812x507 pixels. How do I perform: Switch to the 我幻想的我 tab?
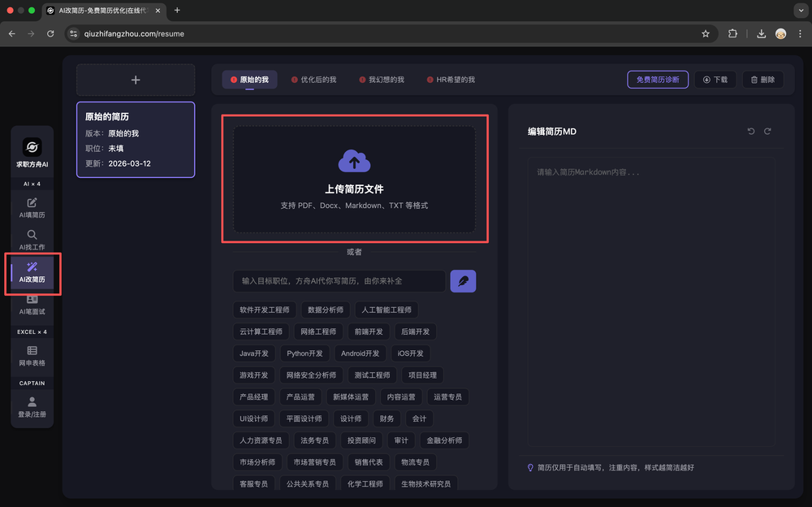(381, 80)
